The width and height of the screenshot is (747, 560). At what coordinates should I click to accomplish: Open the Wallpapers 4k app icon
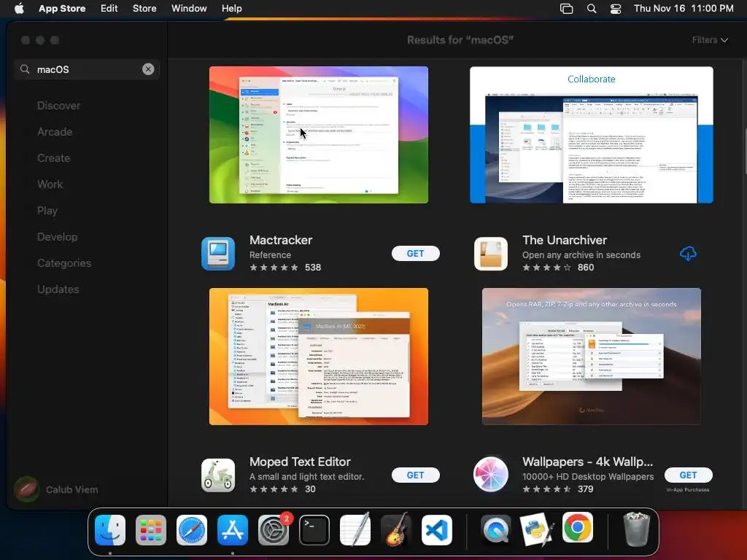click(491, 474)
